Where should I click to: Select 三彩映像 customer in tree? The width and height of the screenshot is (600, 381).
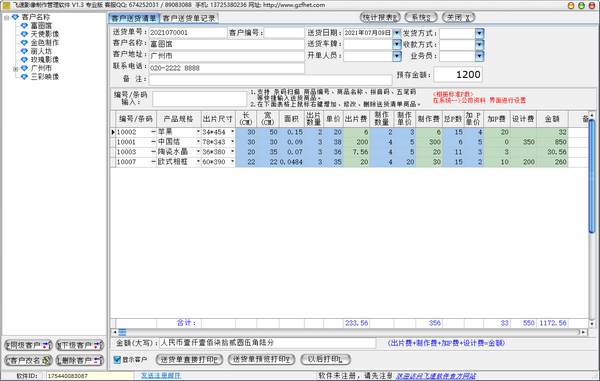pos(45,77)
